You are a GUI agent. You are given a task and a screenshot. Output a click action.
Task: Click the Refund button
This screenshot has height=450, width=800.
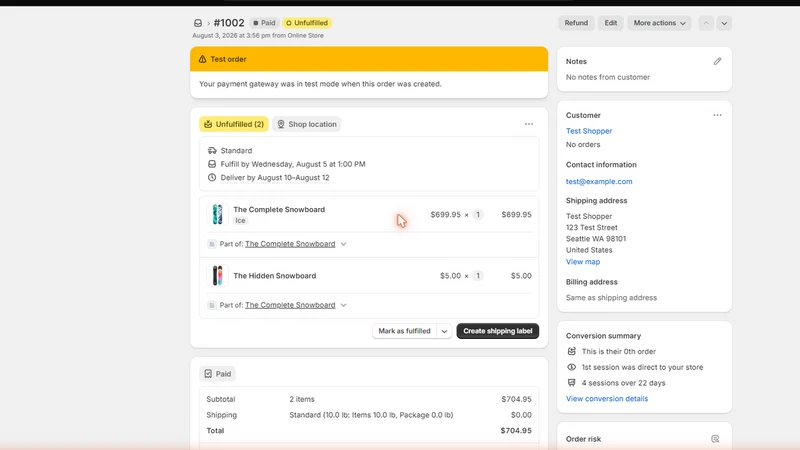pos(576,23)
